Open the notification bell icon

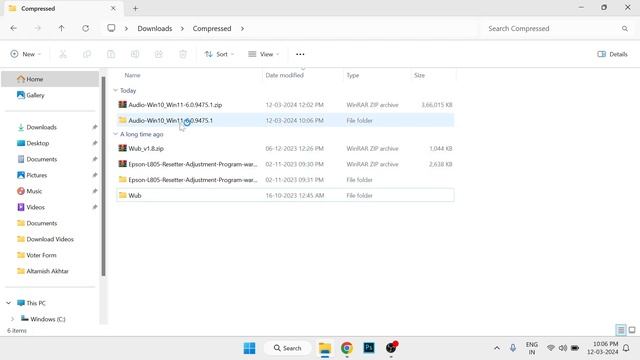pyautogui.click(x=626, y=348)
